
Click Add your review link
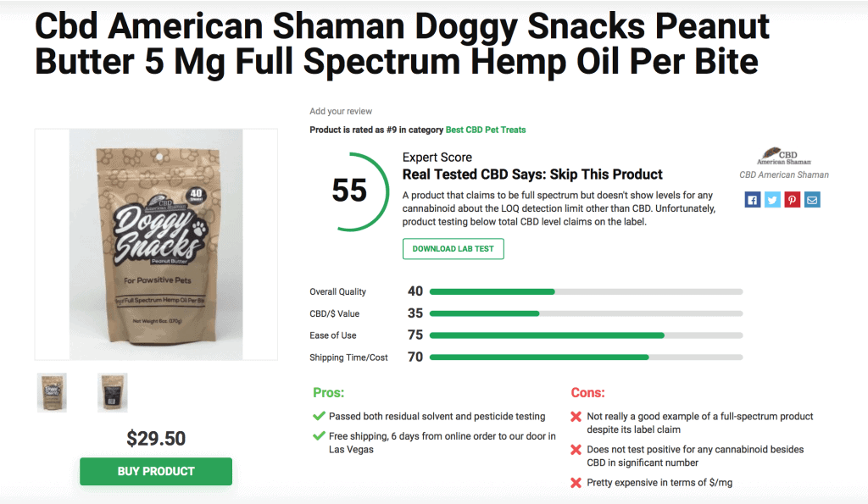point(341,111)
